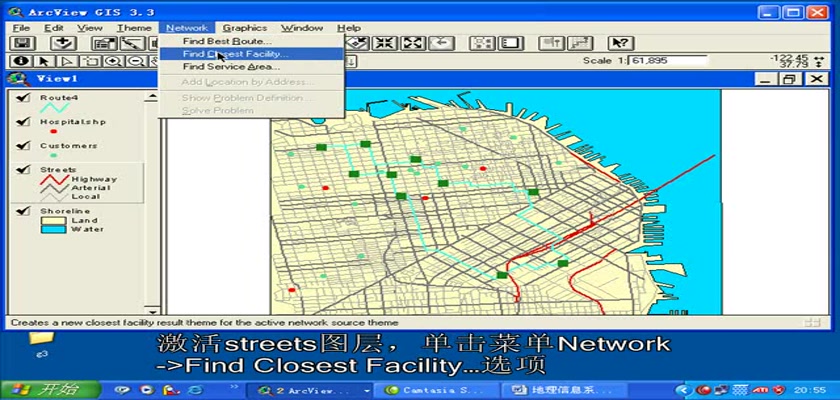Click the Edit Legend toolbar icon
The height and width of the screenshot is (400, 840).
pyautogui.click(x=131, y=44)
